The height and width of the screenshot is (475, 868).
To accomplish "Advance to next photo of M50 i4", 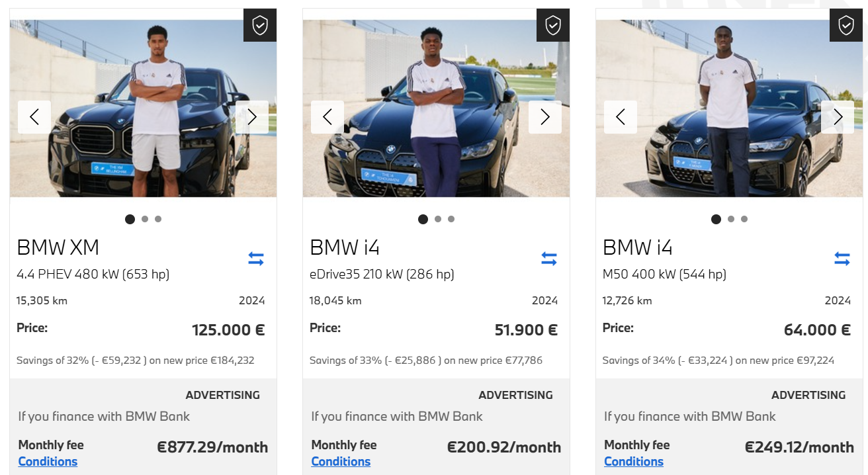I will point(838,117).
